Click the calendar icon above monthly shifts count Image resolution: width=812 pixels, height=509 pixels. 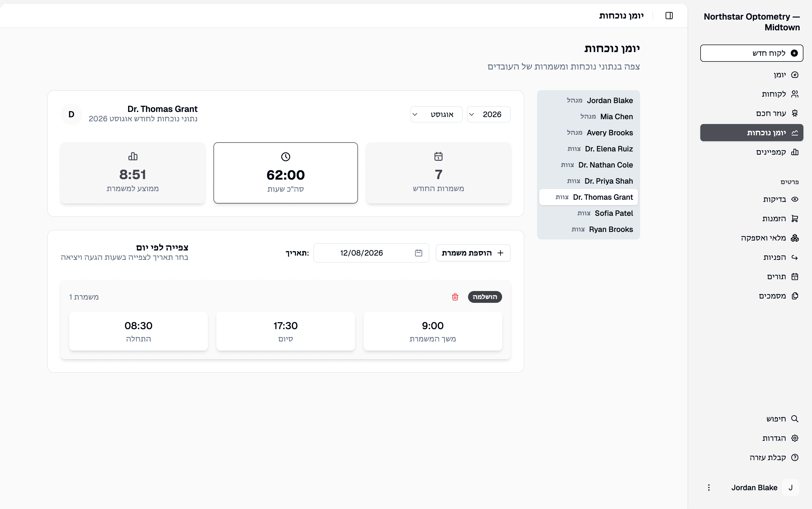pos(438,156)
